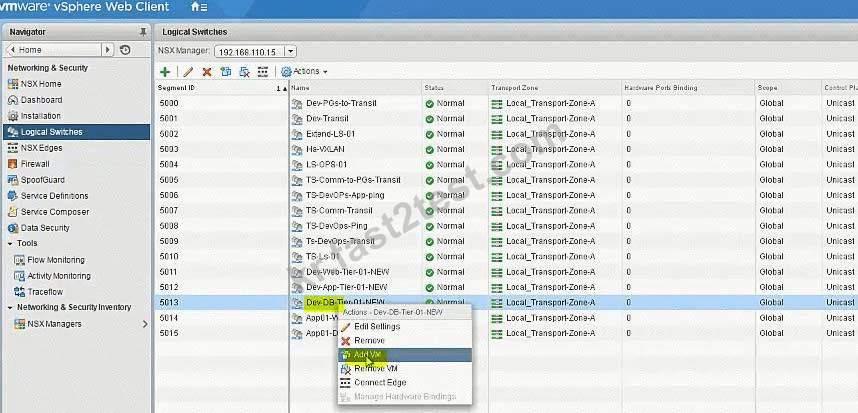Viewport: 858px width, 413px height.
Task: Open Traceflow tool
Action: (x=45, y=292)
